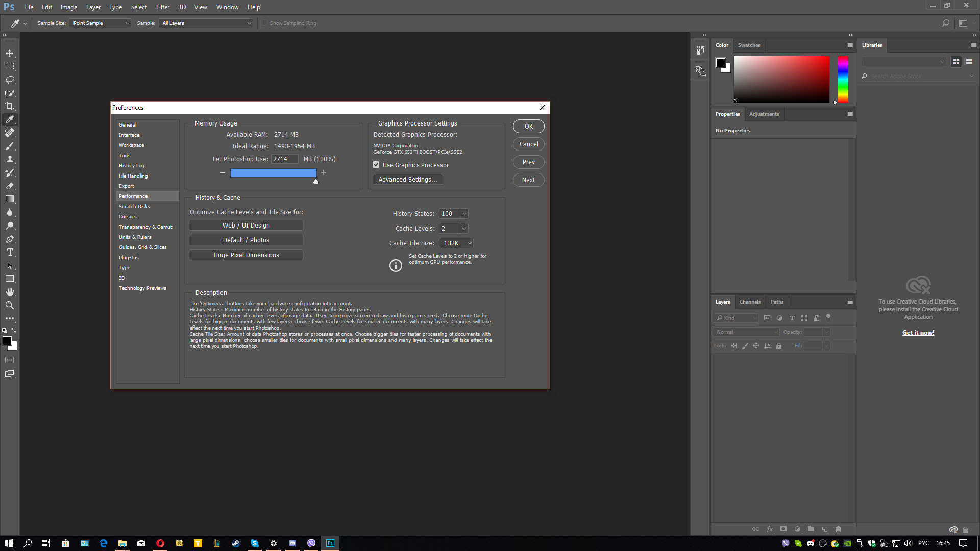Image resolution: width=980 pixels, height=551 pixels.
Task: Open Layers panel options menu
Action: tap(850, 302)
